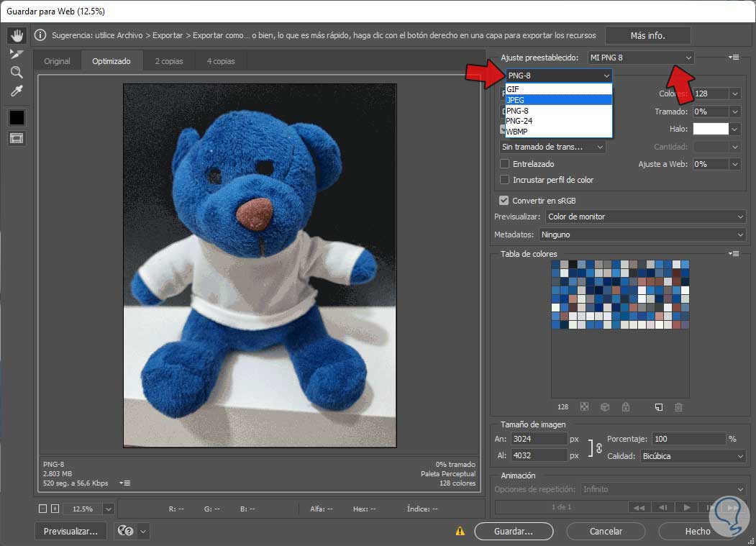The height and width of the screenshot is (546, 756).
Task: Enable Incrustar perfil de color checkbox
Action: [504, 180]
